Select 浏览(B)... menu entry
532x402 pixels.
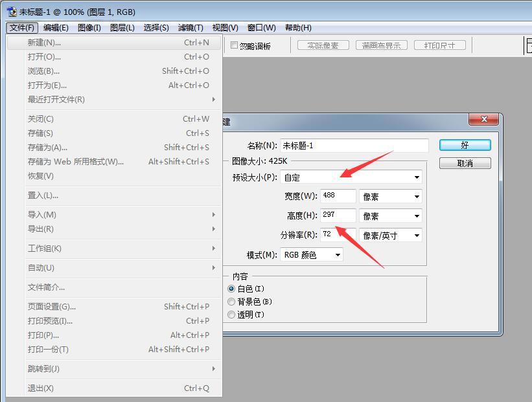tap(115, 71)
